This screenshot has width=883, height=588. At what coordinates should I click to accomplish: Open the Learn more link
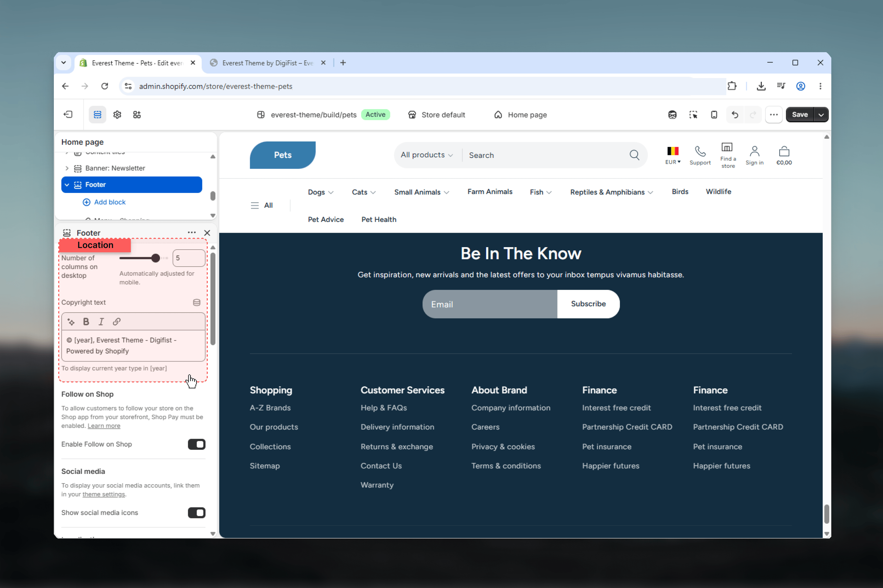tap(104, 426)
